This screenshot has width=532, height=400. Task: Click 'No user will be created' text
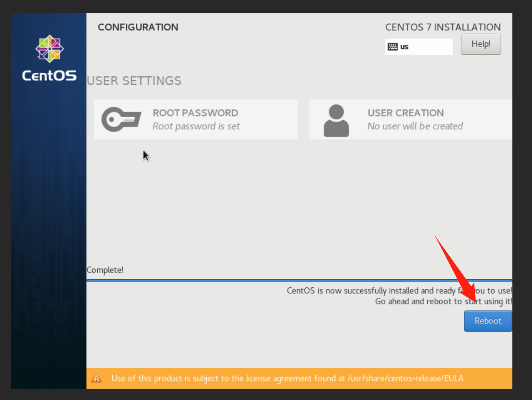[x=415, y=126]
